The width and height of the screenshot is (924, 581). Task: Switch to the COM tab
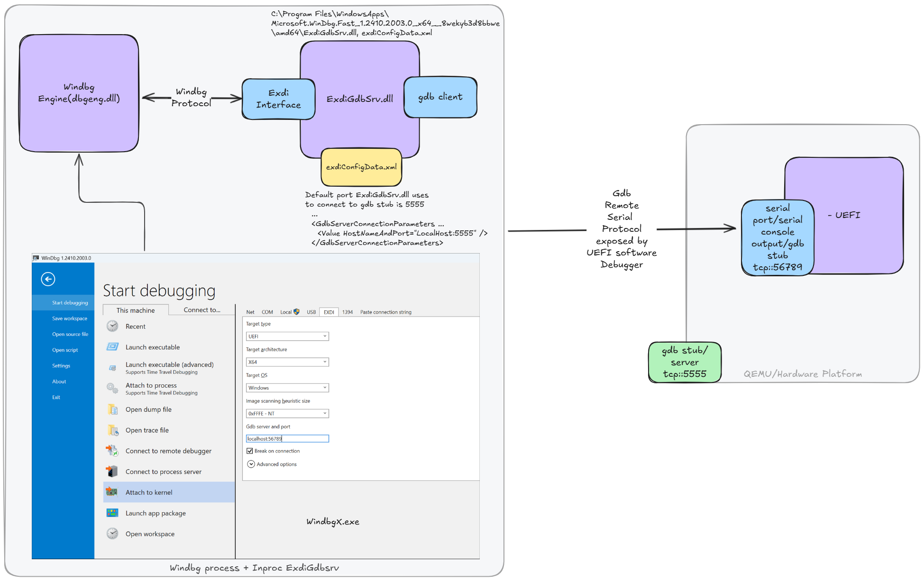click(267, 312)
